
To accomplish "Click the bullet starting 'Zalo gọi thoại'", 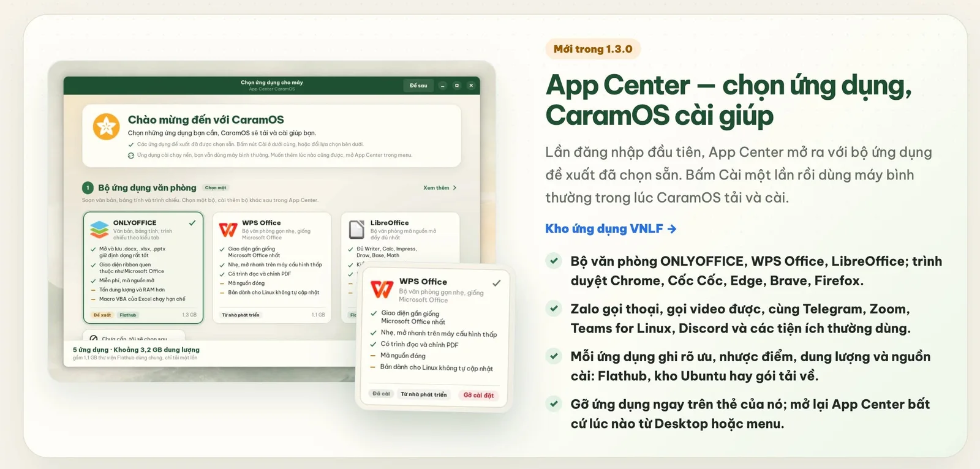I will click(741, 318).
